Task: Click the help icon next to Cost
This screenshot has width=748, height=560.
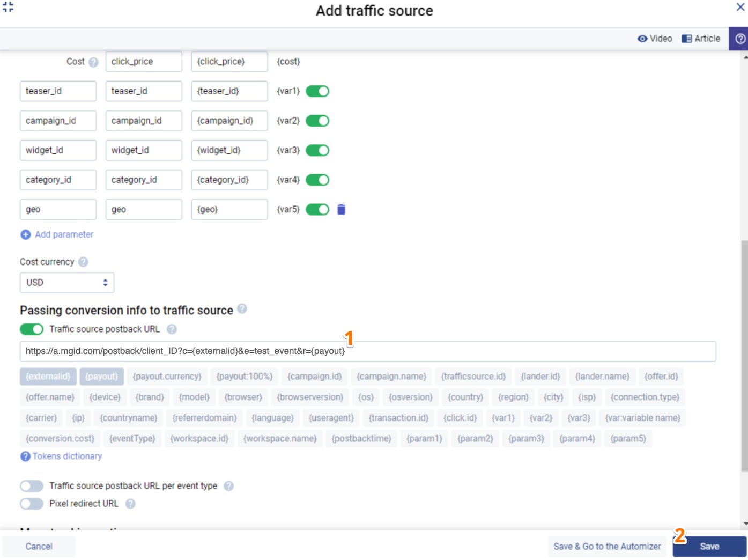Action: 94,61
